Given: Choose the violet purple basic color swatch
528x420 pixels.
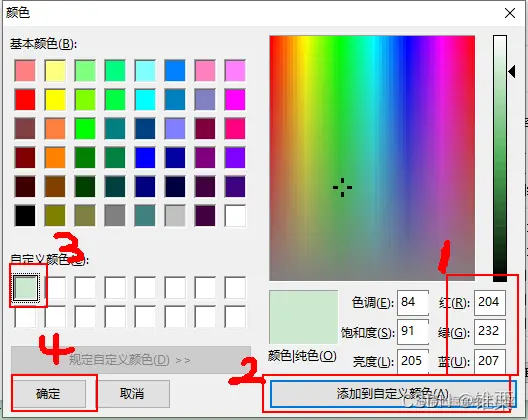Looking at the screenshot, I should pos(235,157).
